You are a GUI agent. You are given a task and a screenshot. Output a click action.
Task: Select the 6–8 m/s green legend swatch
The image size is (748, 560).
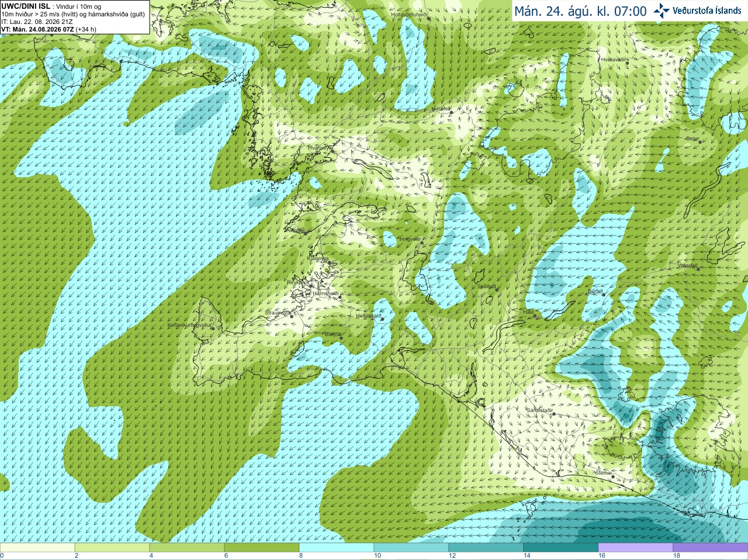click(x=262, y=548)
